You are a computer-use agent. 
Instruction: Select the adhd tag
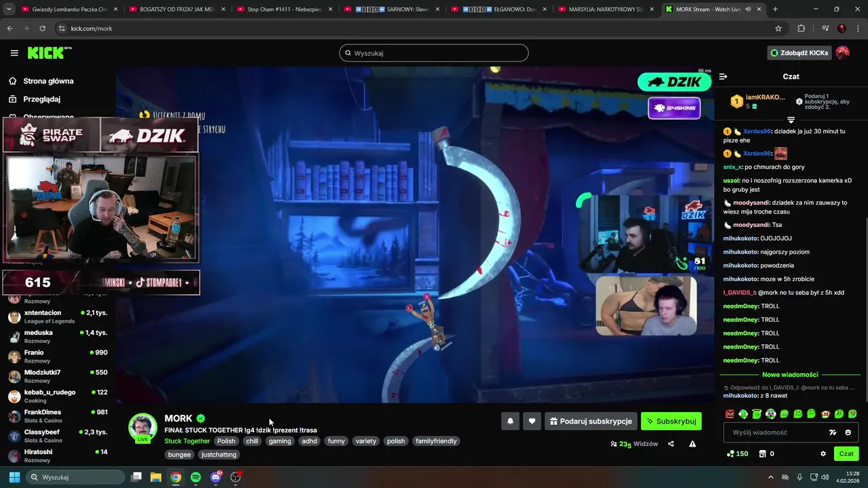point(309,441)
